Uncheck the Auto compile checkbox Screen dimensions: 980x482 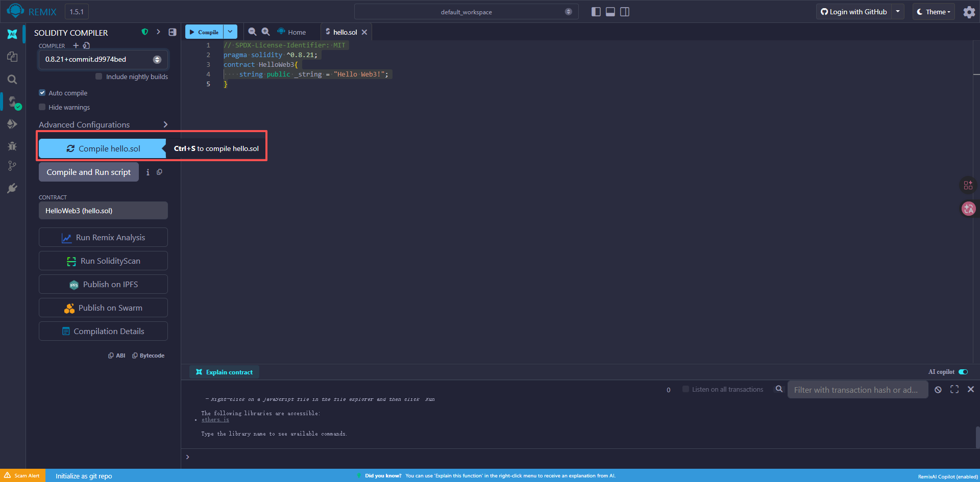tap(42, 93)
